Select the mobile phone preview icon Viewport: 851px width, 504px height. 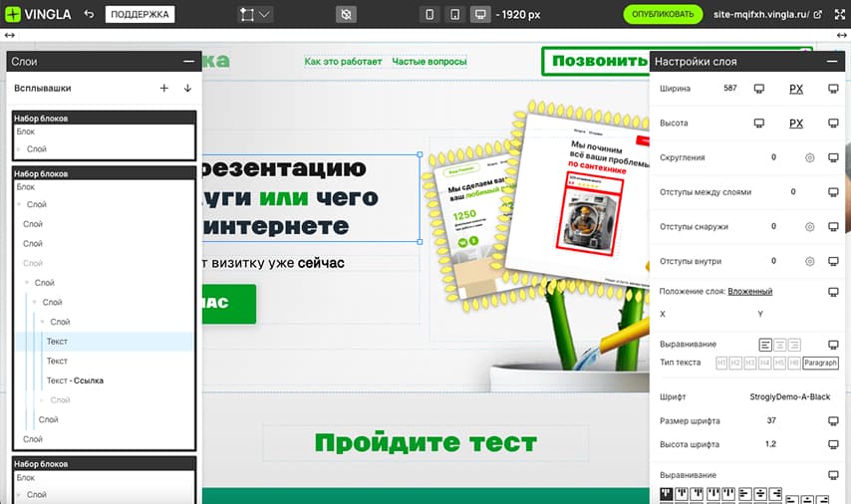pyautogui.click(x=429, y=15)
